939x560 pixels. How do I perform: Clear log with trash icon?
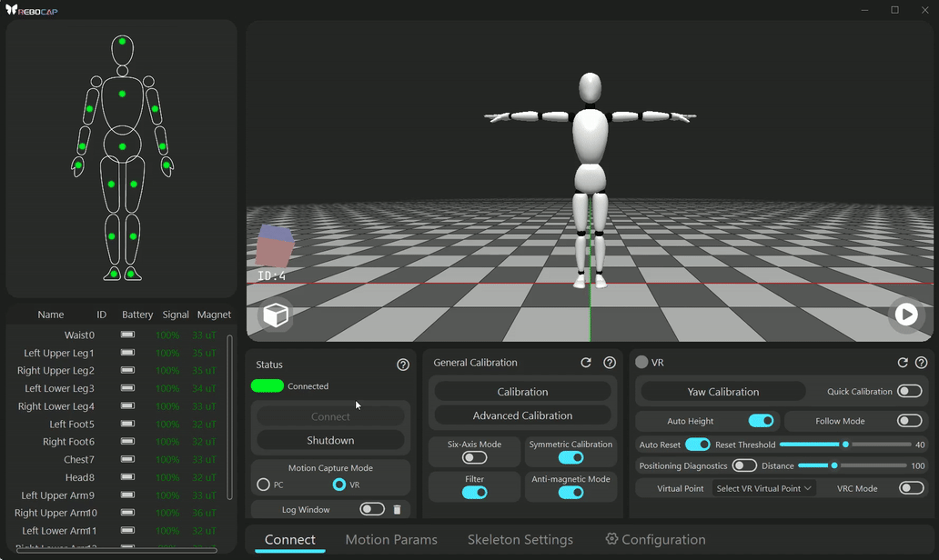coord(397,510)
